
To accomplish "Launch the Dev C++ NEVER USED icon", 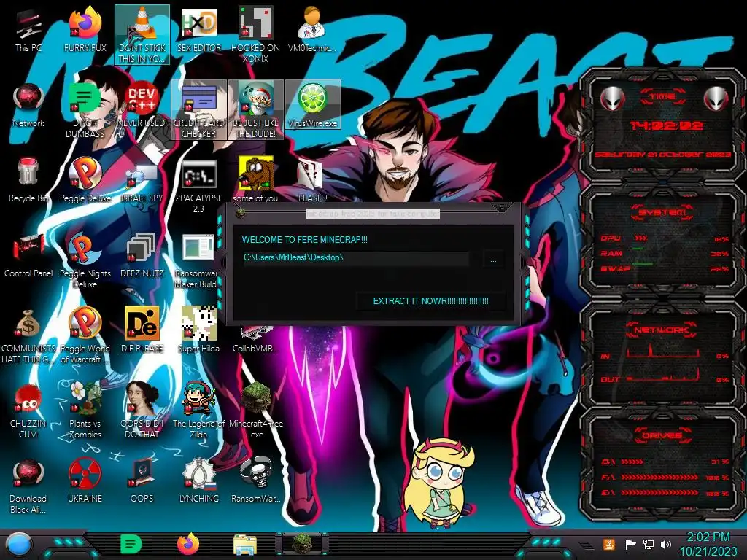I will [142, 106].
